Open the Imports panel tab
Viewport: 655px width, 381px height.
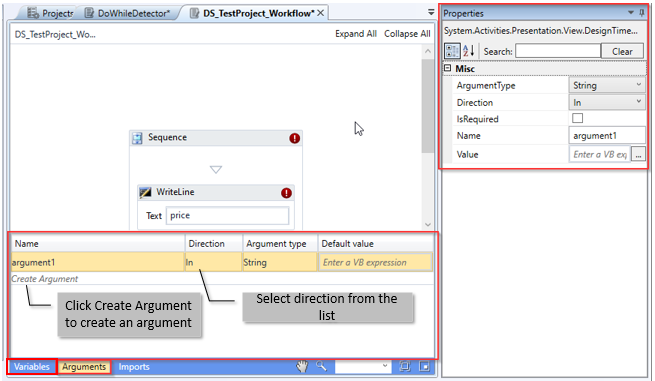tap(134, 366)
